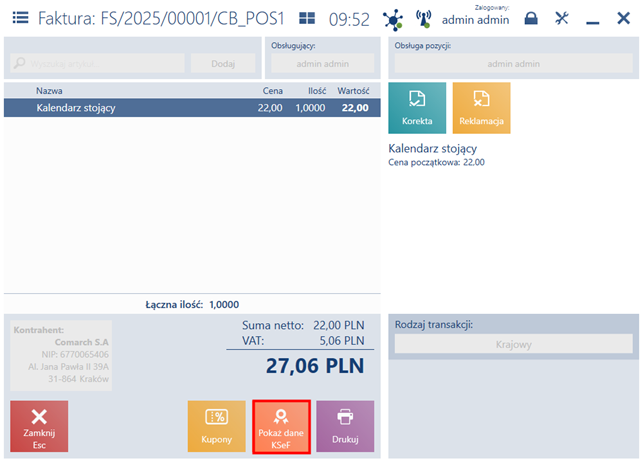Click the VAT 5,06 PLN value

(x=342, y=340)
